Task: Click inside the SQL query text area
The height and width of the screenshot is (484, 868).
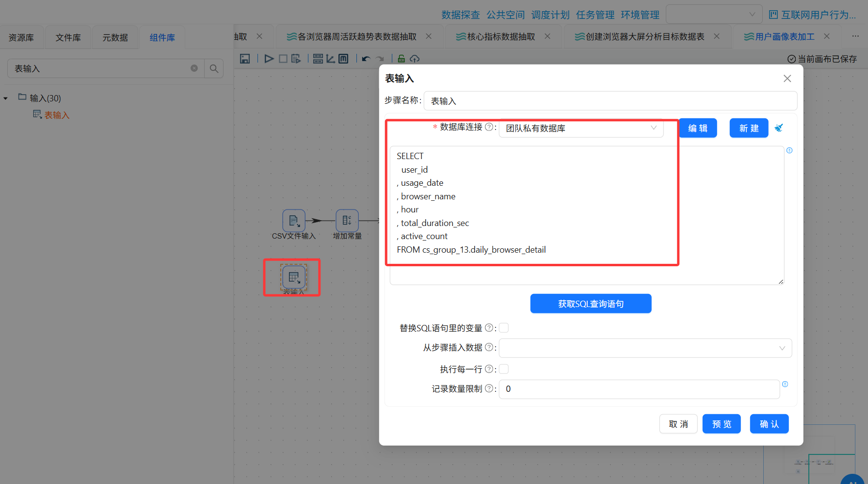Action: click(x=587, y=215)
